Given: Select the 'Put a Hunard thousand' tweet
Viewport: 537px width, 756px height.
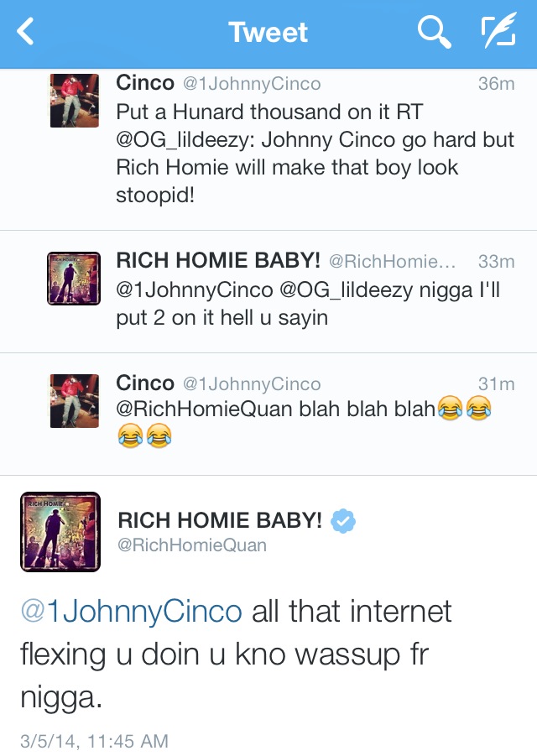Looking at the screenshot, I should (268, 149).
